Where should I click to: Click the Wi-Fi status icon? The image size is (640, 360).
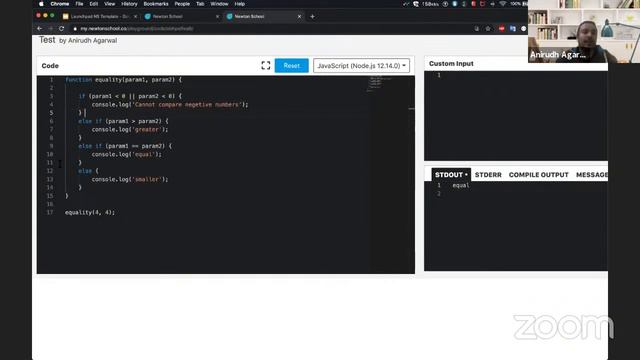point(502,4)
